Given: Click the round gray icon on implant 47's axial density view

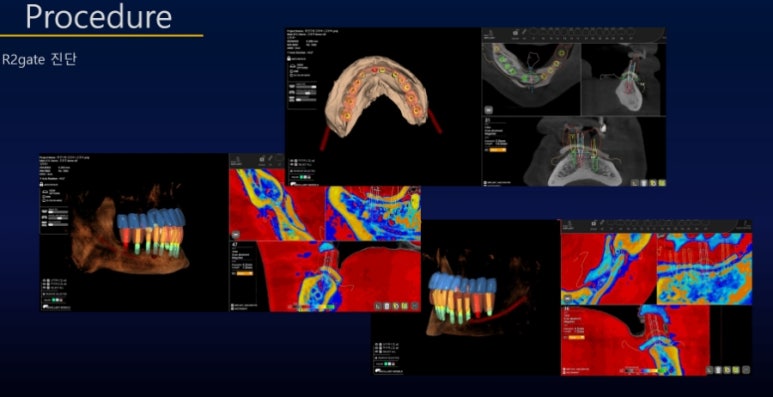Looking at the screenshot, I should [236, 235].
